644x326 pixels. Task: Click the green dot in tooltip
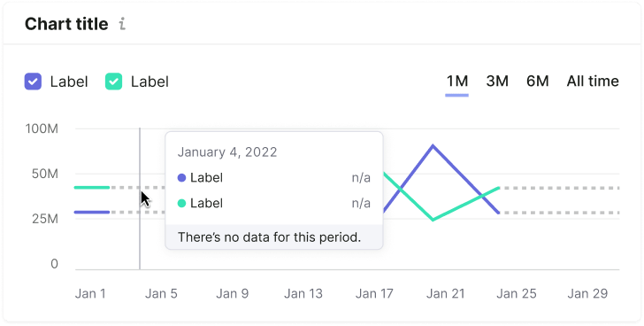pos(181,203)
